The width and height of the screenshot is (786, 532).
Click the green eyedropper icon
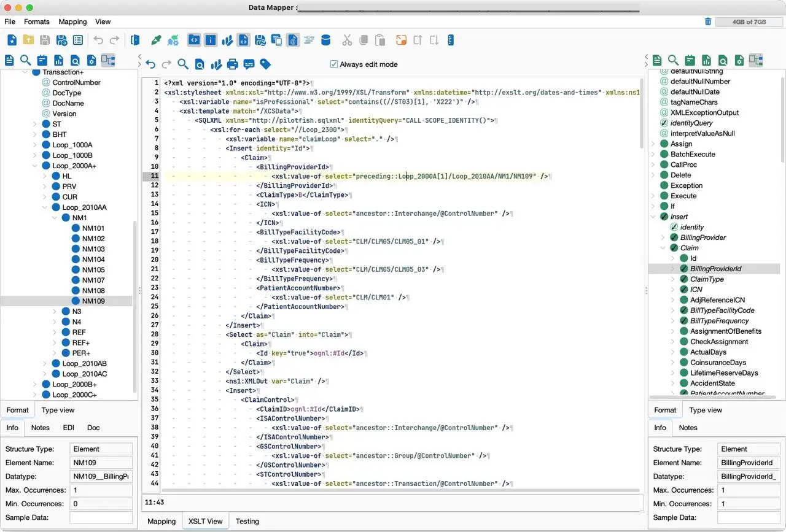click(x=156, y=40)
